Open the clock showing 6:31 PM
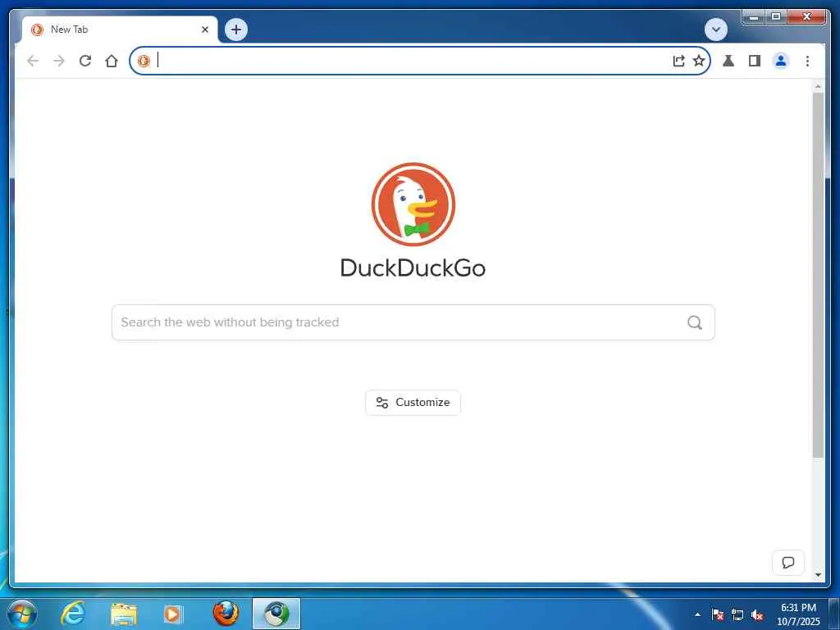Image resolution: width=840 pixels, height=630 pixels. pos(798,614)
